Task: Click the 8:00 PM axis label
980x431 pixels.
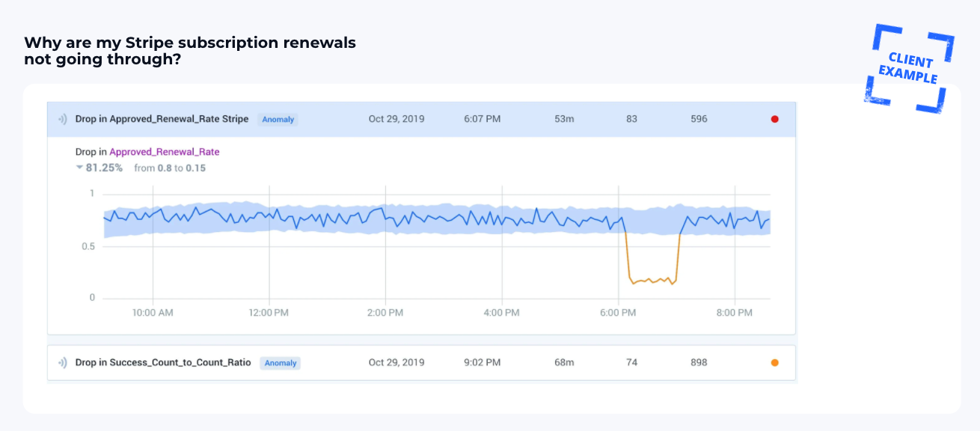Action: (735, 313)
